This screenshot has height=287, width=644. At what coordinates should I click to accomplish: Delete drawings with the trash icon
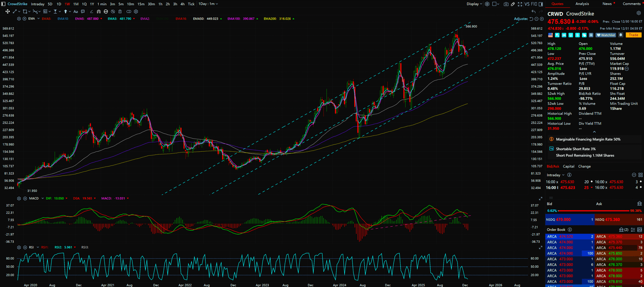click(120, 12)
